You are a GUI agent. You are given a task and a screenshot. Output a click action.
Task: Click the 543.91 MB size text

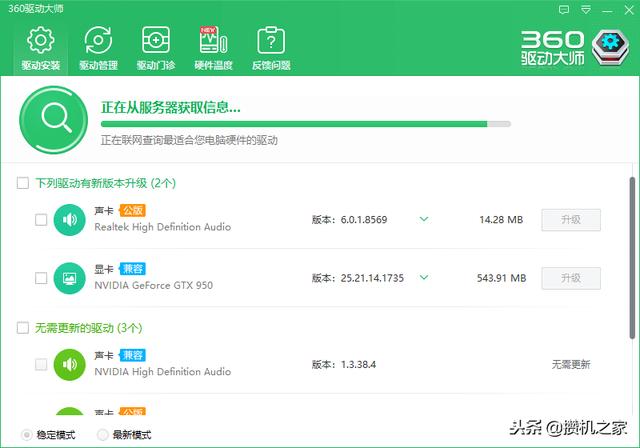coord(501,278)
